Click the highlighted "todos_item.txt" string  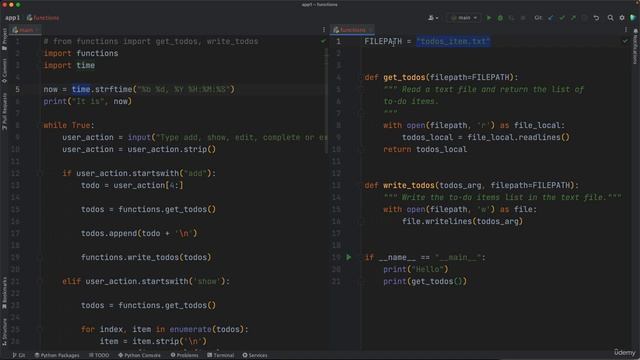(x=453, y=41)
